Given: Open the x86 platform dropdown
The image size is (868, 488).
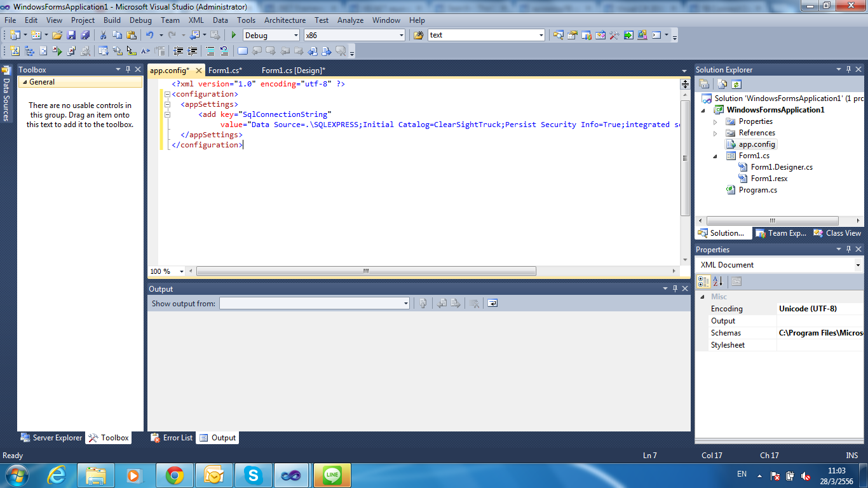Looking at the screenshot, I should click(x=401, y=36).
